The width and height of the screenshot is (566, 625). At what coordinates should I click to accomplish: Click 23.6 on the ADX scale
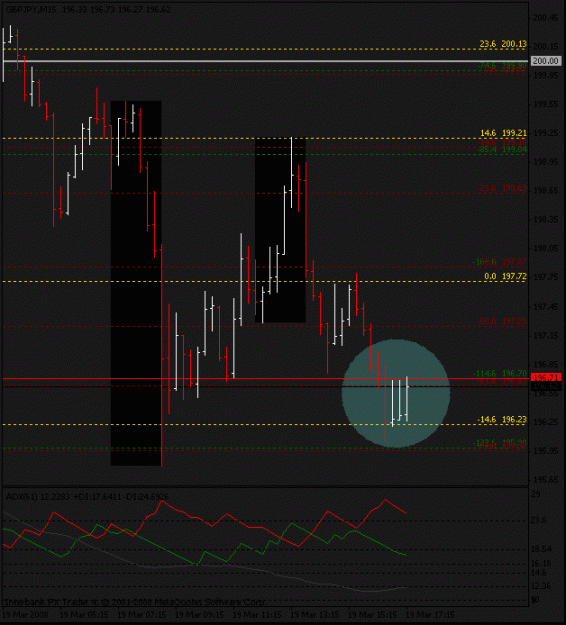[x=539, y=520]
